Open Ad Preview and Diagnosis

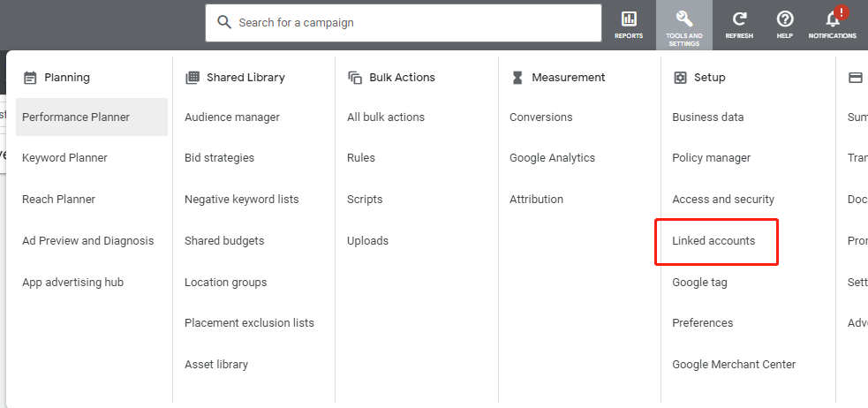point(88,241)
